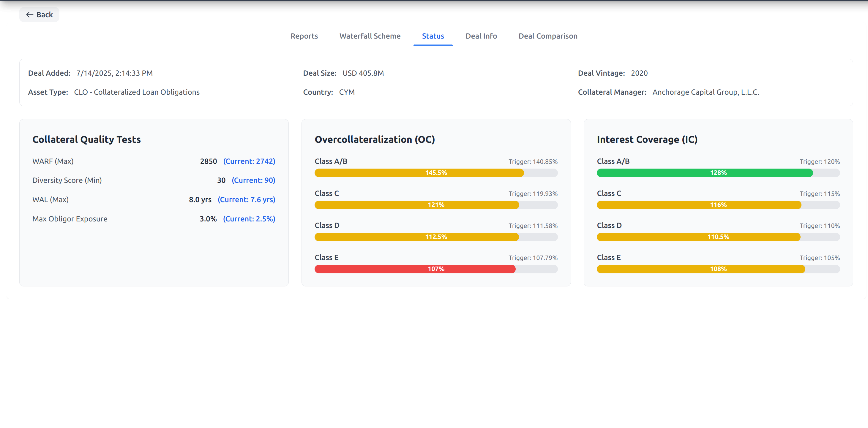
Task: Select the Status tab
Action: [433, 36]
